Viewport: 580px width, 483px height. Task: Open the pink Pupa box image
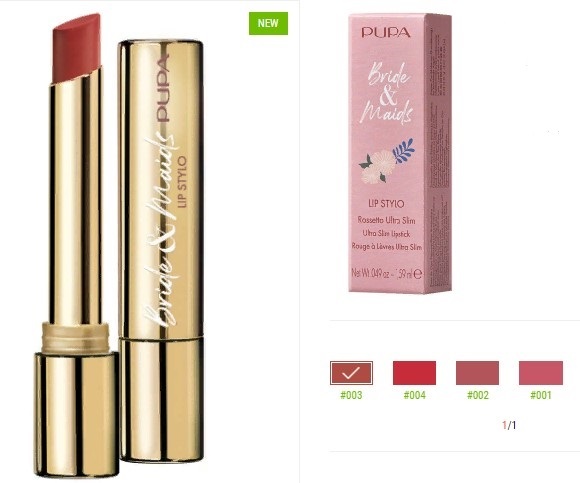(x=400, y=153)
